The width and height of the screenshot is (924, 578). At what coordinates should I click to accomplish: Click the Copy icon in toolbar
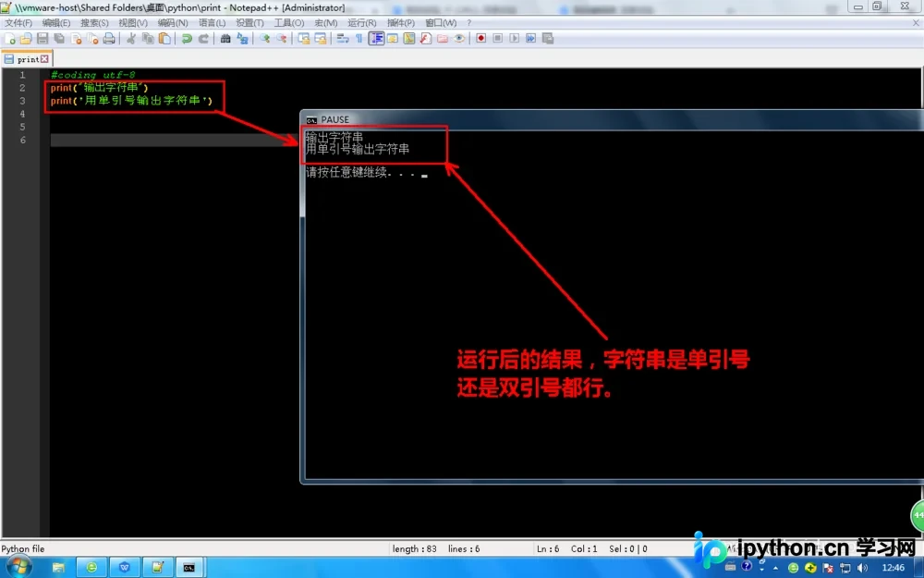click(x=148, y=38)
